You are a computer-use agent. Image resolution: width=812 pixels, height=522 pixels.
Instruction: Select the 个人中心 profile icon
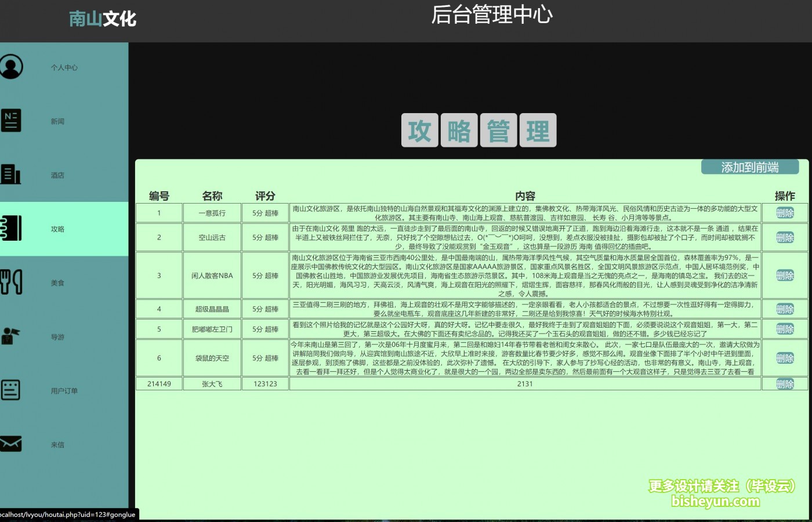(10, 66)
